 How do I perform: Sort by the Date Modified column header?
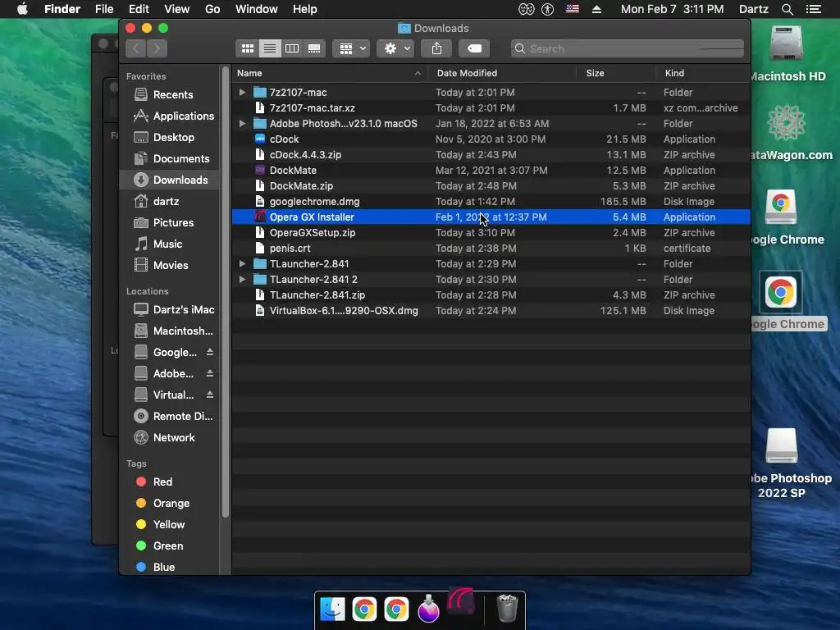pyautogui.click(x=502, y=73)
